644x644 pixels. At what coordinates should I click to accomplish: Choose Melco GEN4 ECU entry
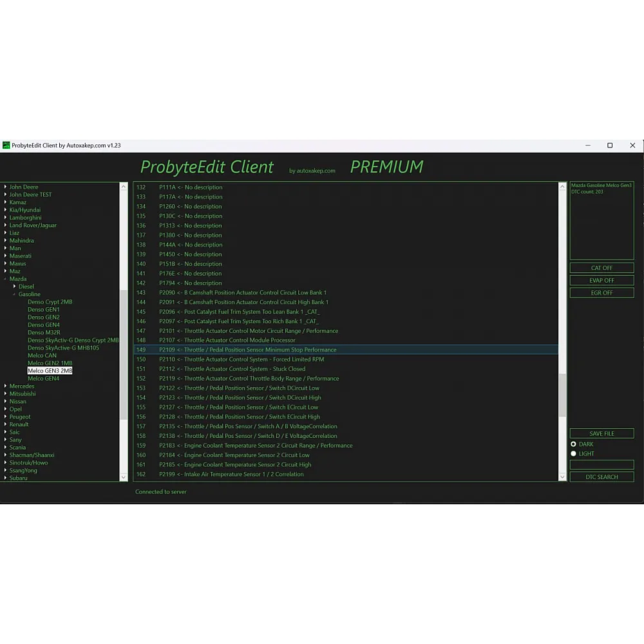(43, 379)
